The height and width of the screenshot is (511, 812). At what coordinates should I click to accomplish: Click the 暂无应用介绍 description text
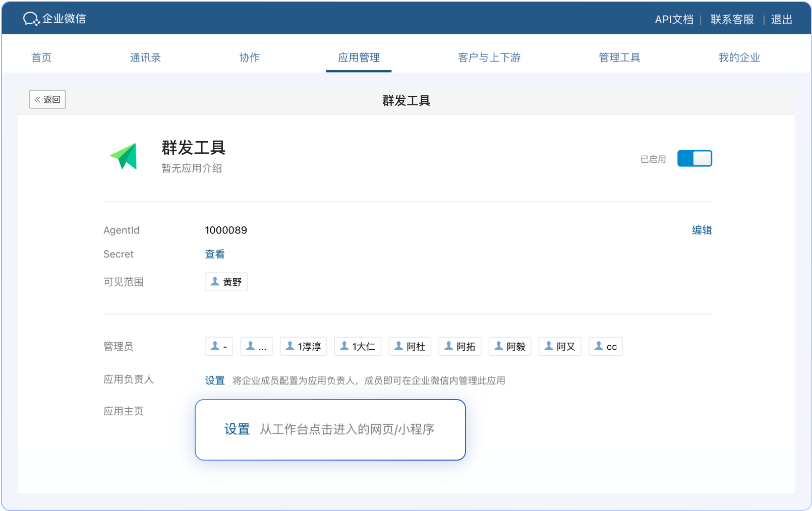[x=192, y=168]
